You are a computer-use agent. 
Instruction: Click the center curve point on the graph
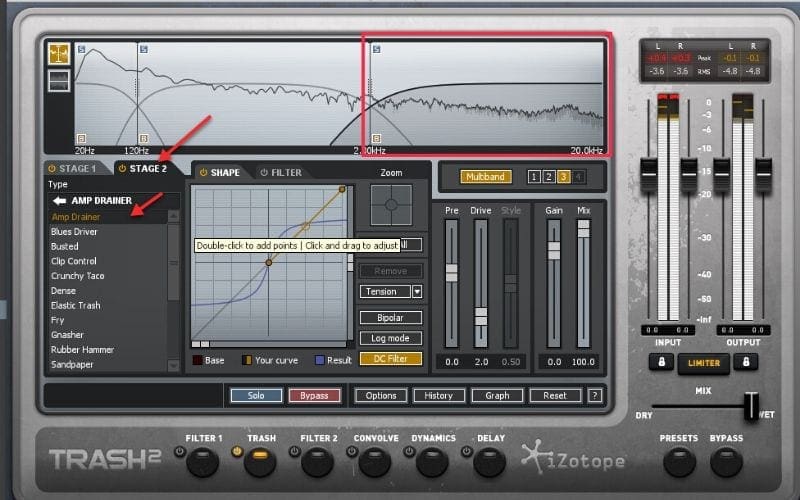(x=269, y=262)
